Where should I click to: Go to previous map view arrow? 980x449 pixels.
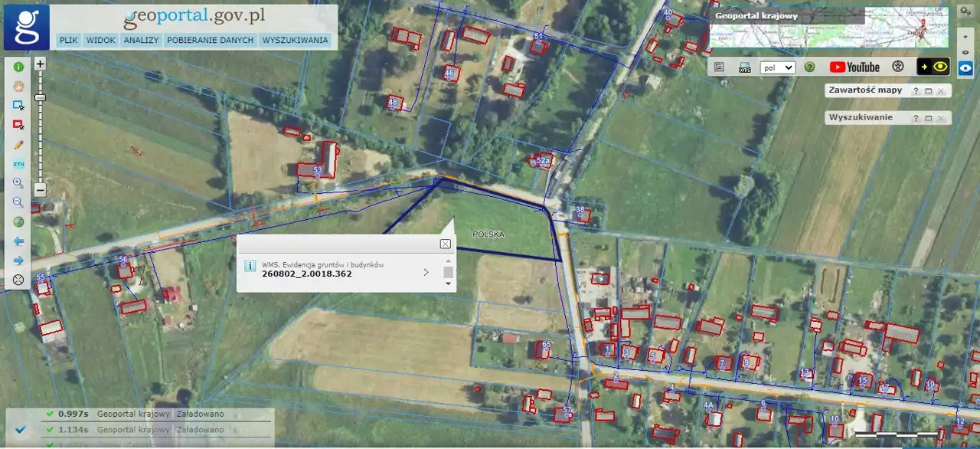(x=18, y=241)
